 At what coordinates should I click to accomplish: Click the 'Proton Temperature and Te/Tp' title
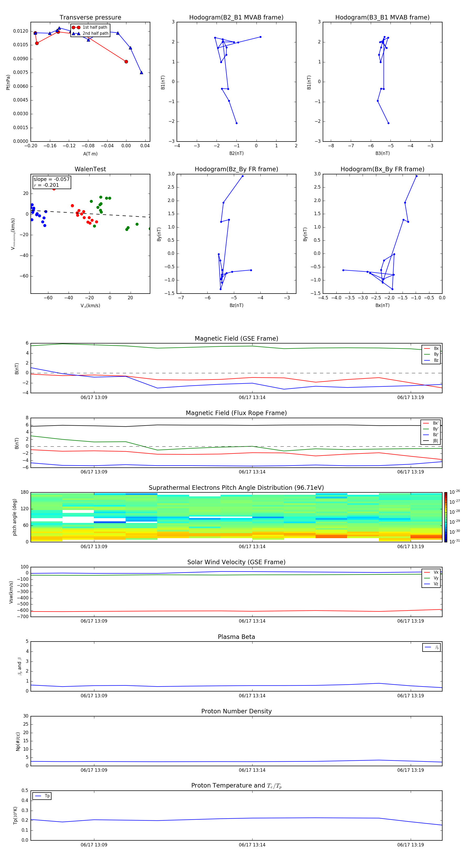tap(236, 786)
